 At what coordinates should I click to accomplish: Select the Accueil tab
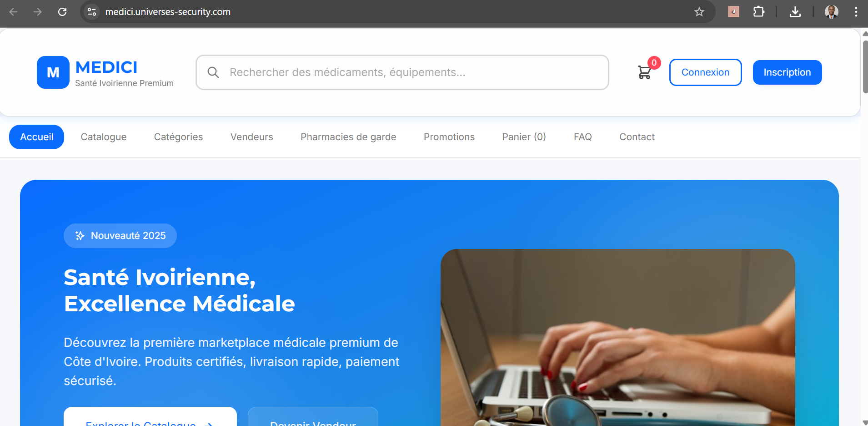coord(37,137)
